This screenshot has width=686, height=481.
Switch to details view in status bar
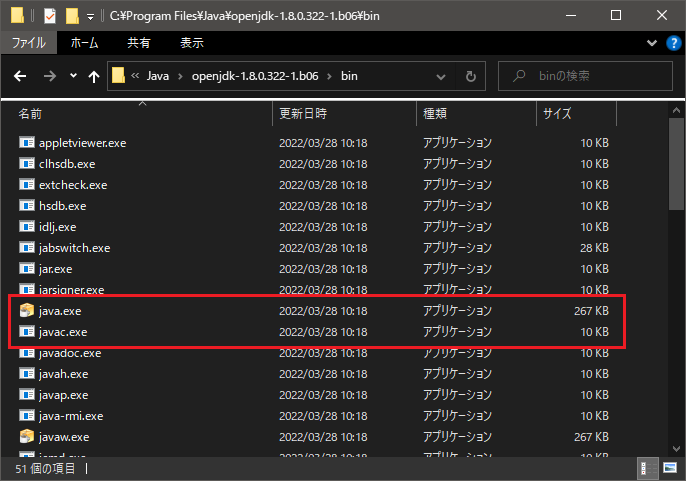(643, 468)
